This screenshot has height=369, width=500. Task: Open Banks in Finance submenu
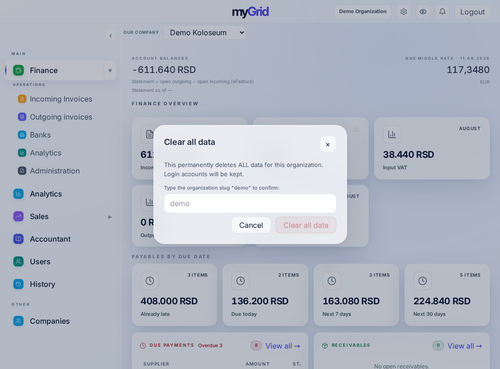[40, 135]
